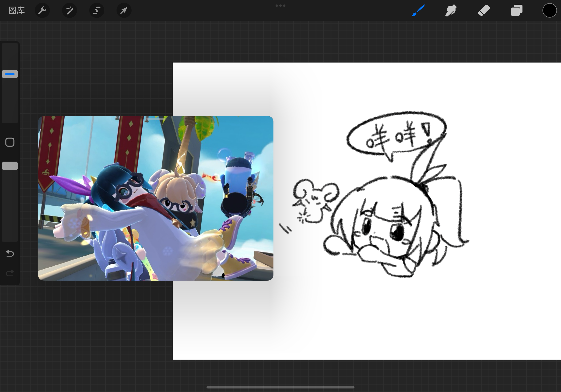The image size is (561, 392).
Task: Tap the three-dot multitasking menu at top
Action: [280, 6]
